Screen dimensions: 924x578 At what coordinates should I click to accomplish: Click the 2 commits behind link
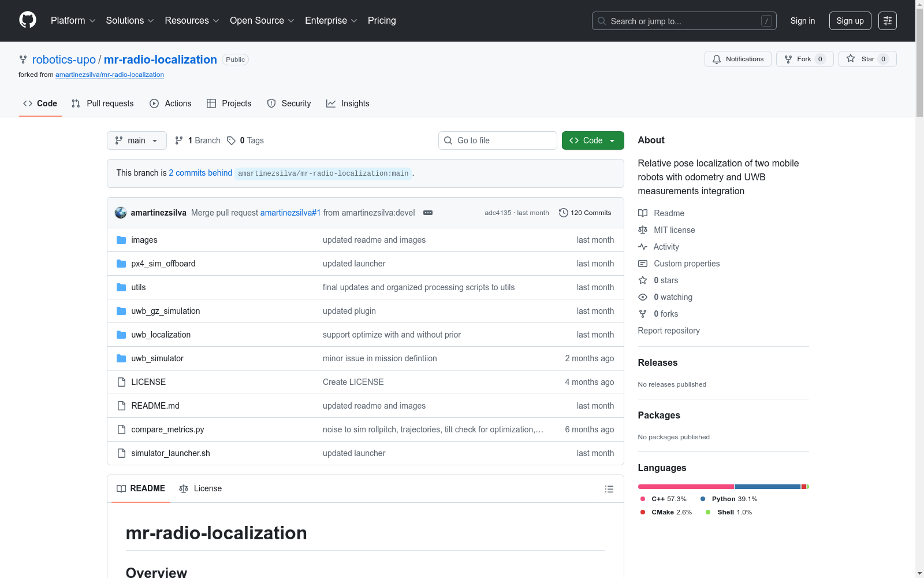click(200, 173)
